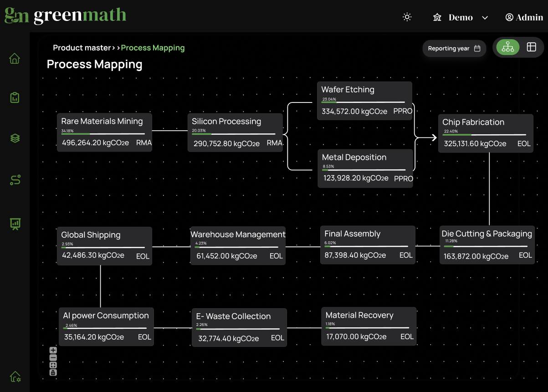The width and height of the screenshot is (548, 392).
Task: Expand the Demo organization dropdown
Action: point(461,18)
